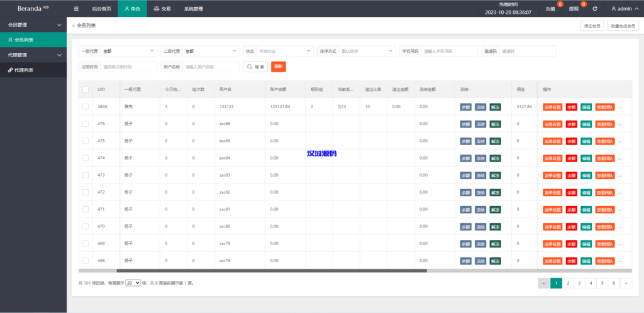The image size is (644, 313).
Task: Click the 搜索 search button with magnifier icon
Action: pyautogui.click(x=255, y=67)
